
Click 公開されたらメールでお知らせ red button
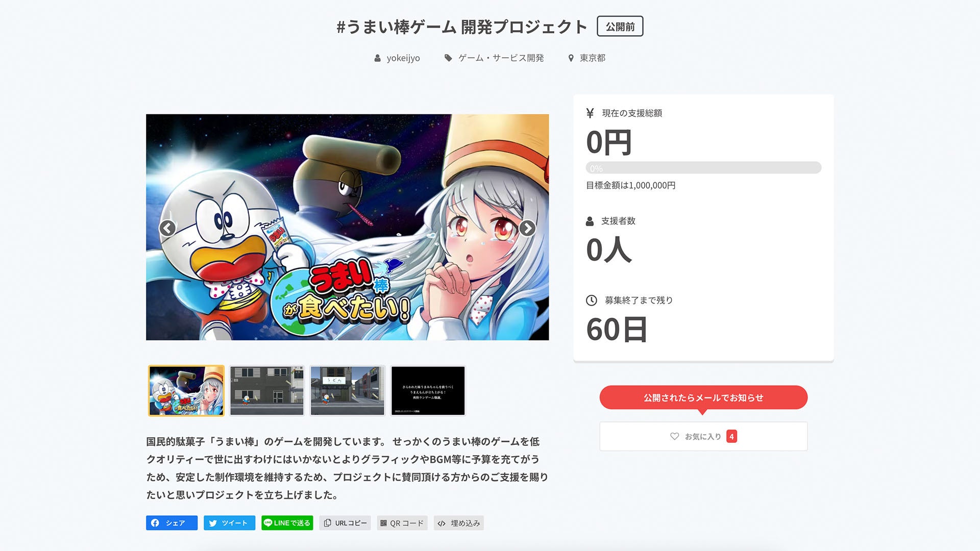pos(703,397)
